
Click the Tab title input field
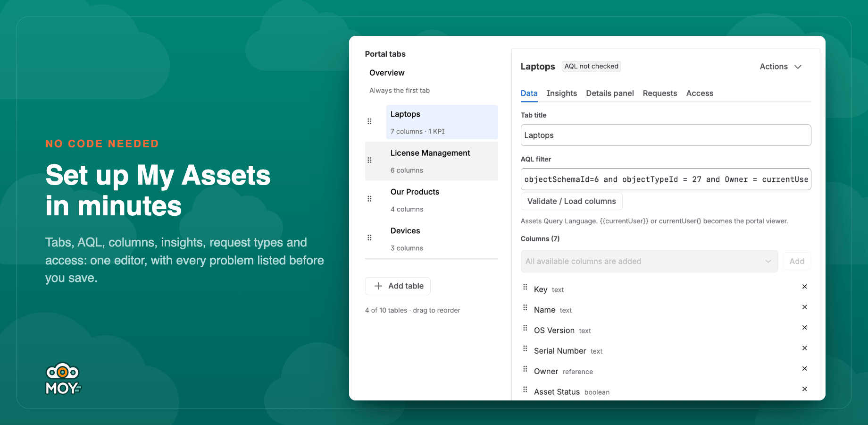coord(666,135)
